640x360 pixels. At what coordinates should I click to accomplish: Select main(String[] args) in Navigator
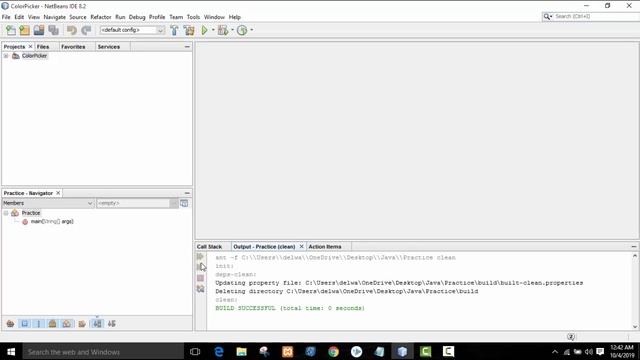[x=52, y=222]
